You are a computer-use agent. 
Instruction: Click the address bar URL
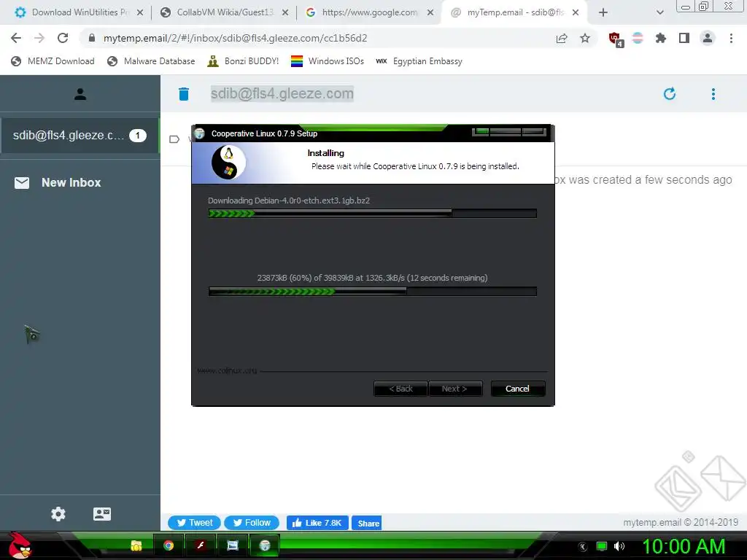tap(236, 38)
